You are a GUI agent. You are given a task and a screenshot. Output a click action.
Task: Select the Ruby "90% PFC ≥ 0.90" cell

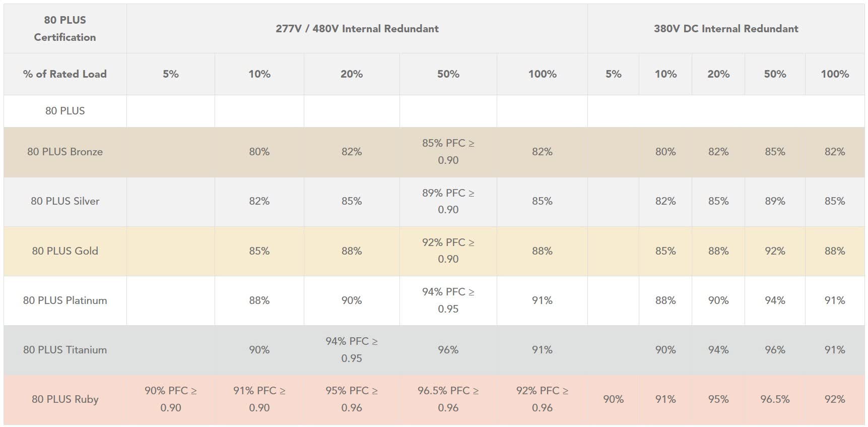171,399
